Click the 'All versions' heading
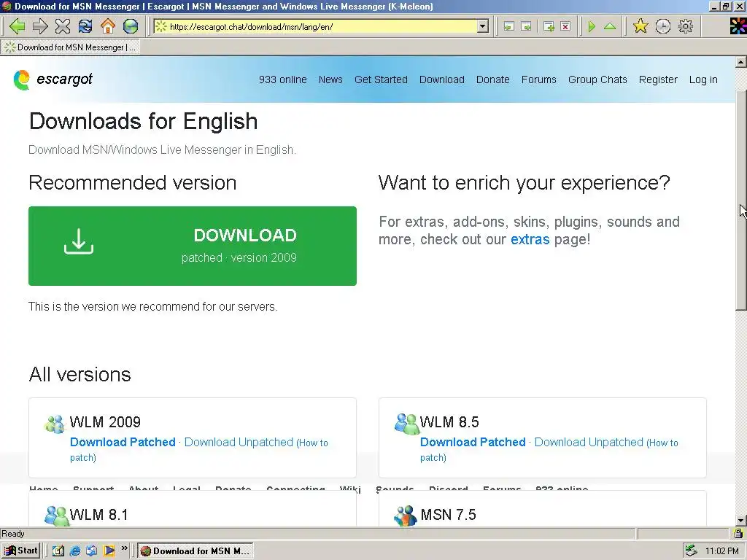 (80, 374)
